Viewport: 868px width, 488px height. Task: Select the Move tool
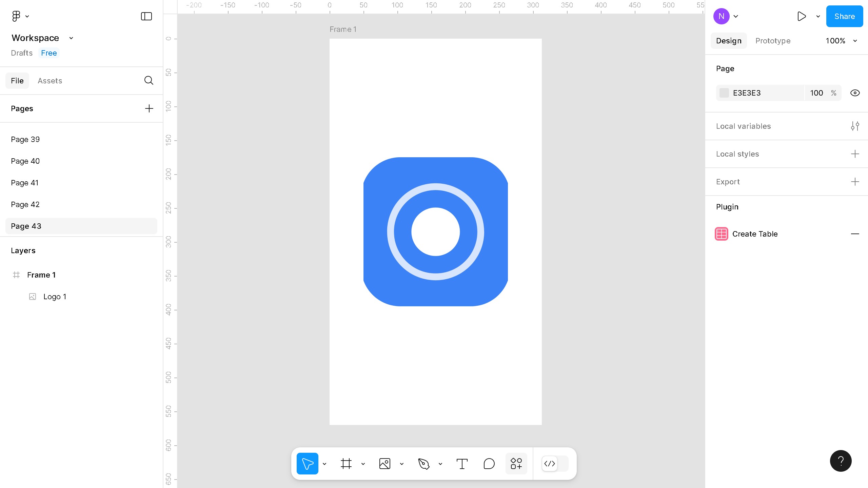point(307,463)
